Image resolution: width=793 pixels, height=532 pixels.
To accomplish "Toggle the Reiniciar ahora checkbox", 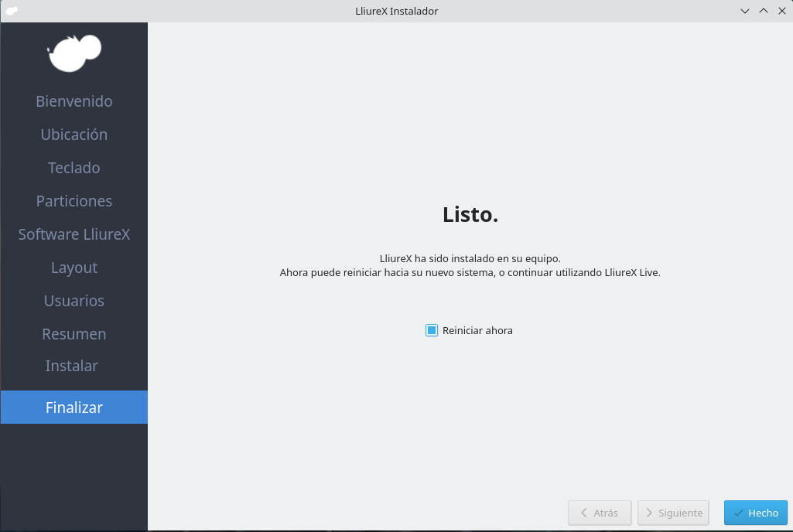I will coord(432,330).
